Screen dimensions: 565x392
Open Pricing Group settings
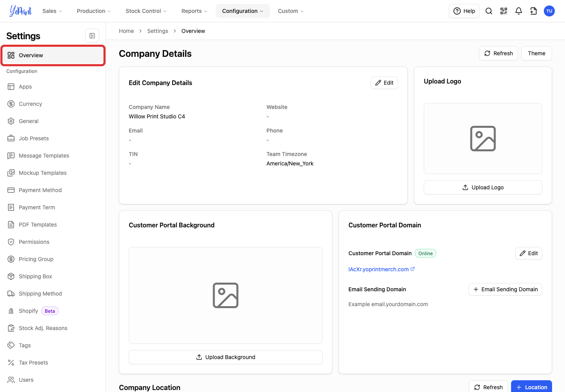pyautogui.click(x=53, y=259)
